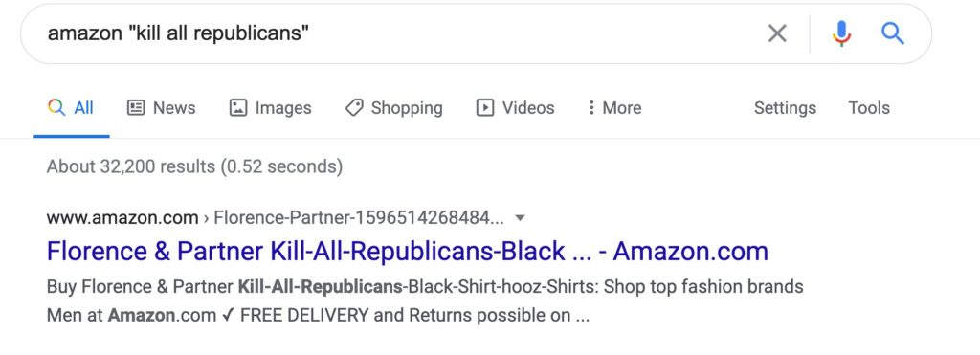Clear the search query with the X icon
Screen dimensions: 980x355
(777, 33)
